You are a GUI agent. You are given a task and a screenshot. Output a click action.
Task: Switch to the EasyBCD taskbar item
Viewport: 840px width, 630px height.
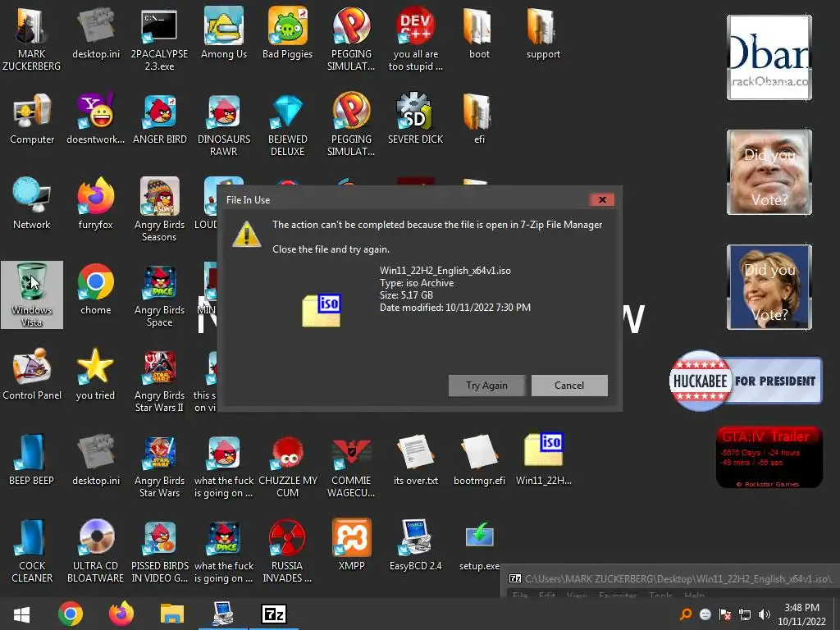tap(223, 614)
